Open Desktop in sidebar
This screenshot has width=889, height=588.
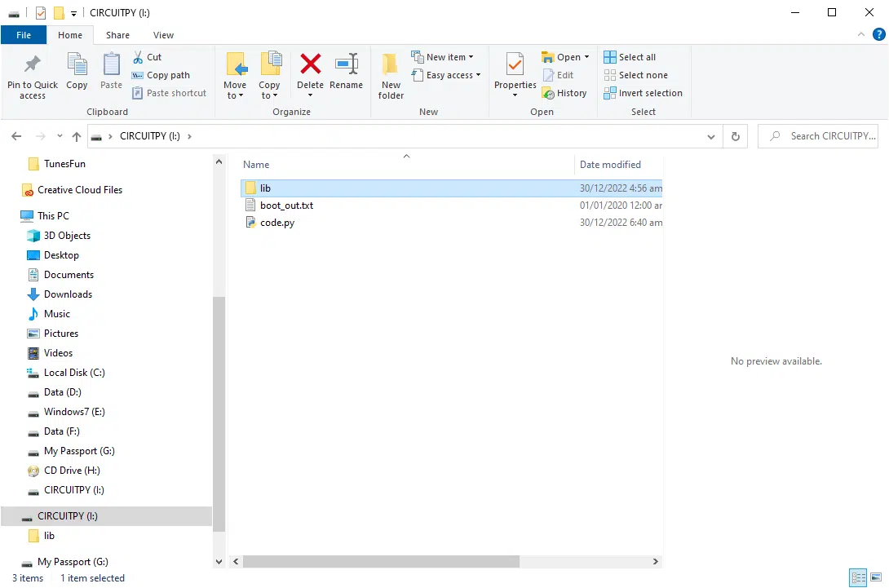coord(61,255)
